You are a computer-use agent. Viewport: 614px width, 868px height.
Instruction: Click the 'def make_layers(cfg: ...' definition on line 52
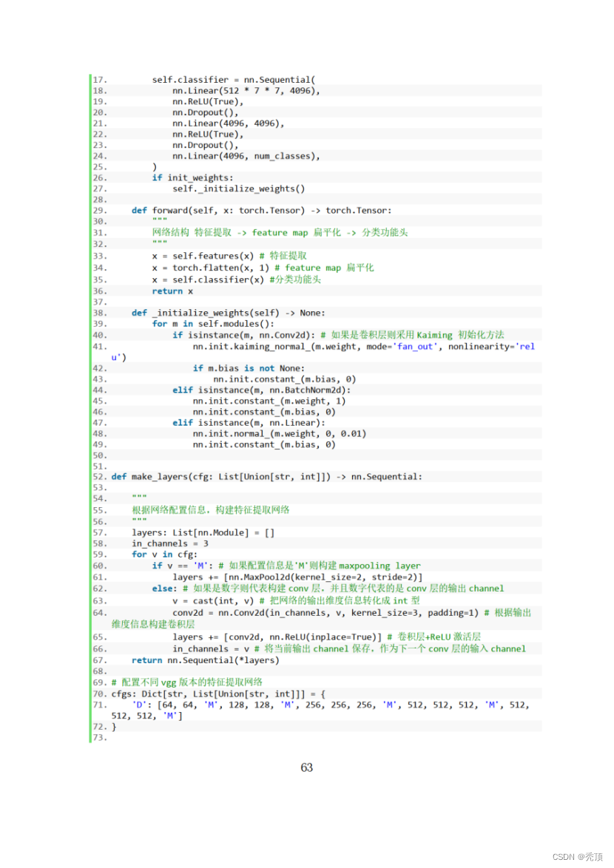pos(267,477)
